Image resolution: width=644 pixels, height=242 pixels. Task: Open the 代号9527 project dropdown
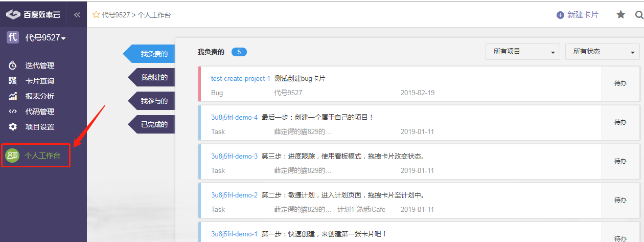click(x=45, y=38)
